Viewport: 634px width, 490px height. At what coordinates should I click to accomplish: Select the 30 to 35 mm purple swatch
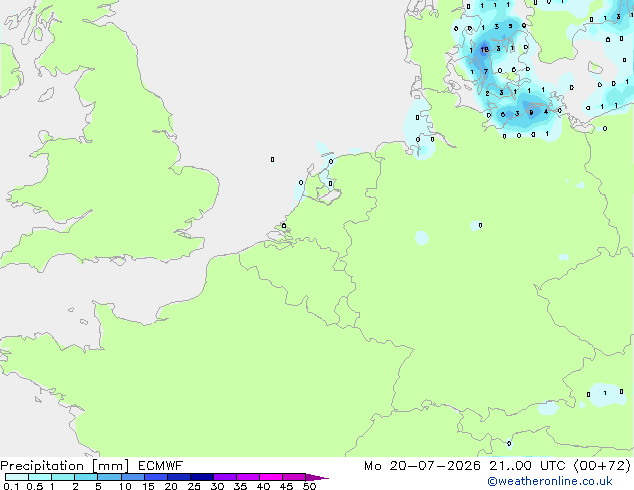pos(225,477)
